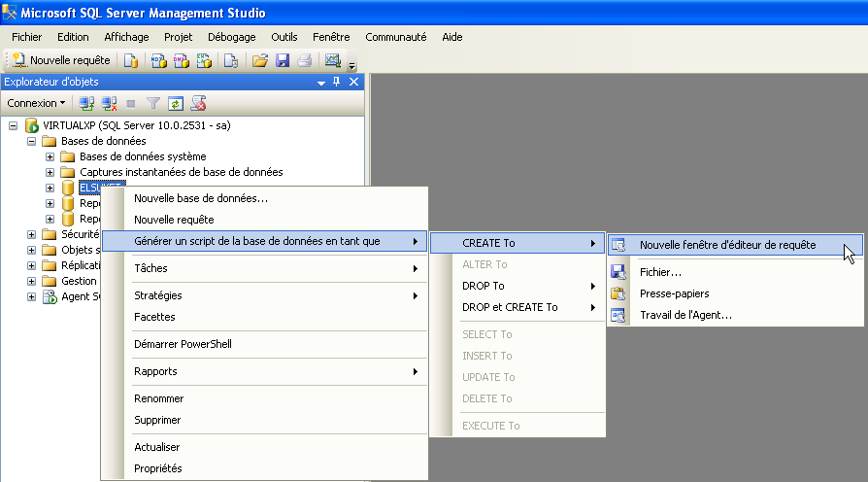
Task: Select Démarrer PowerShell option
Action: (183, 344)
